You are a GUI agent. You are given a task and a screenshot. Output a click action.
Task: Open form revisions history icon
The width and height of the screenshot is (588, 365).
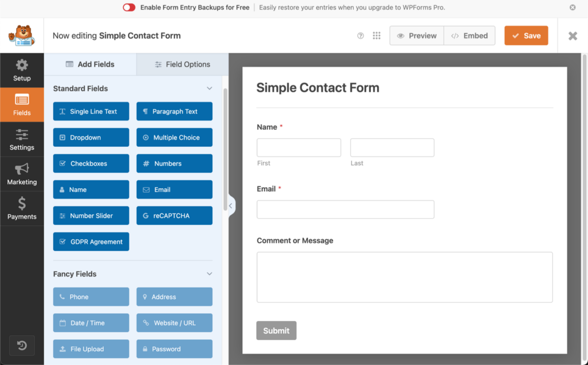point(22,345)
